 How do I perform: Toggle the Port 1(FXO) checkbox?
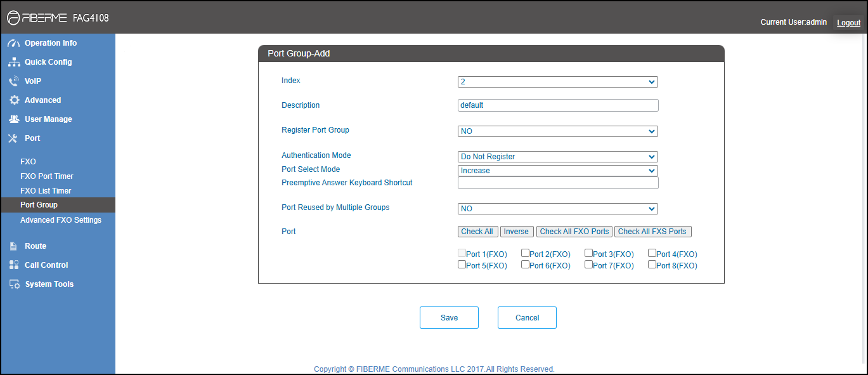462,253
